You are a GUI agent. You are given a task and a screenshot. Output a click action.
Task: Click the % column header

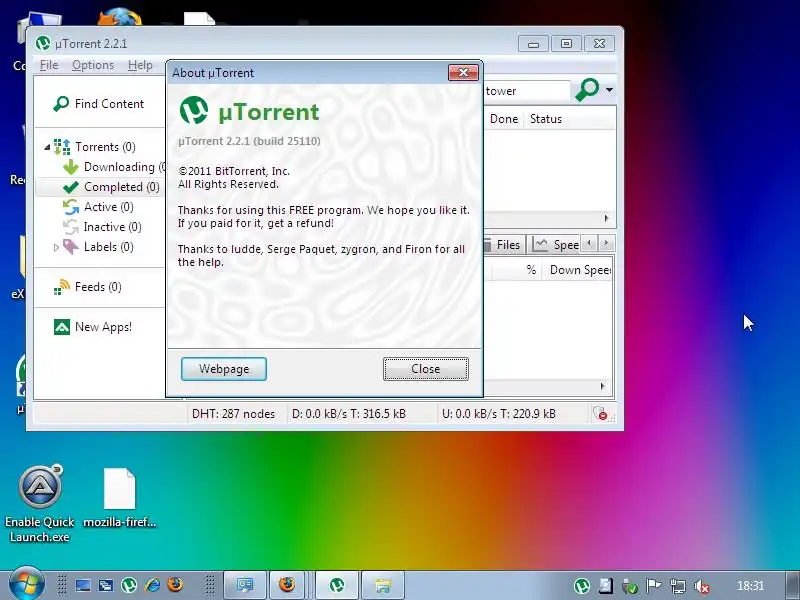point(531,270)
